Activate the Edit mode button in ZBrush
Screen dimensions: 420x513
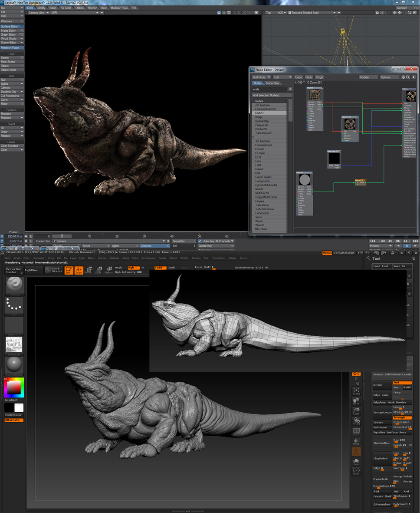pos(69,270)
